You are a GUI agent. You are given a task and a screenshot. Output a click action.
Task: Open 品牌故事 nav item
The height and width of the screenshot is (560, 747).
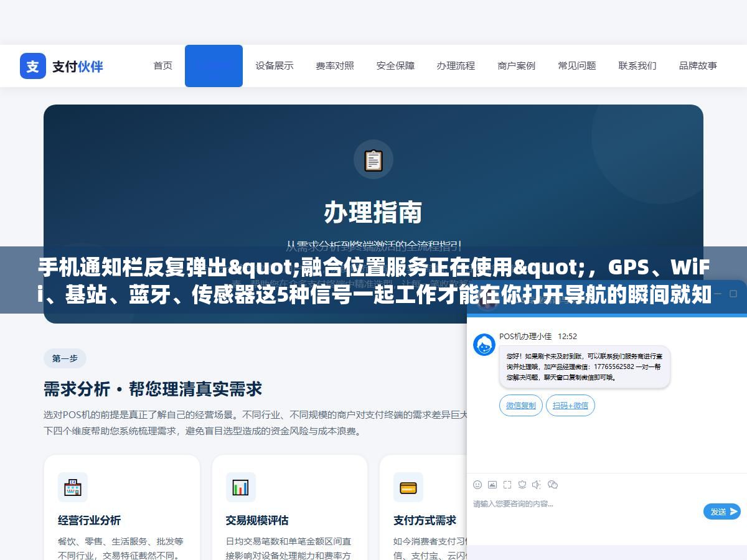point(698,66)
